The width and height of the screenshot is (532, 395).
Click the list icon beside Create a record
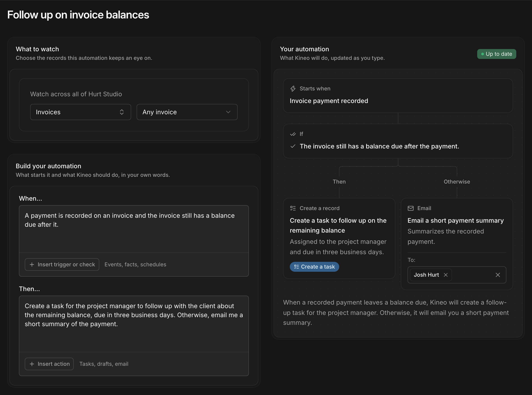[293, 208]
